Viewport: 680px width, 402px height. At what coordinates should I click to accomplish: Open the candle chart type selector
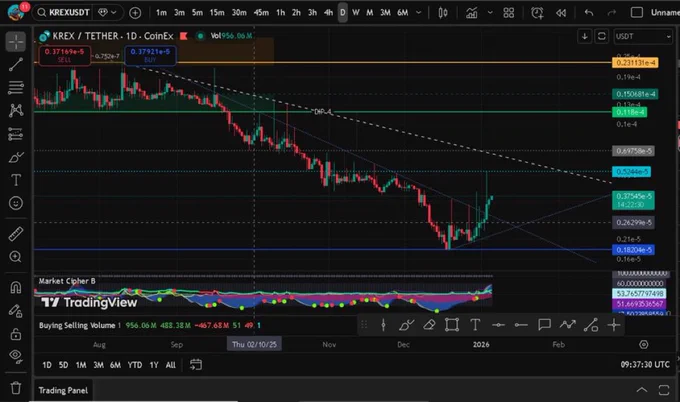coord(443,13)
